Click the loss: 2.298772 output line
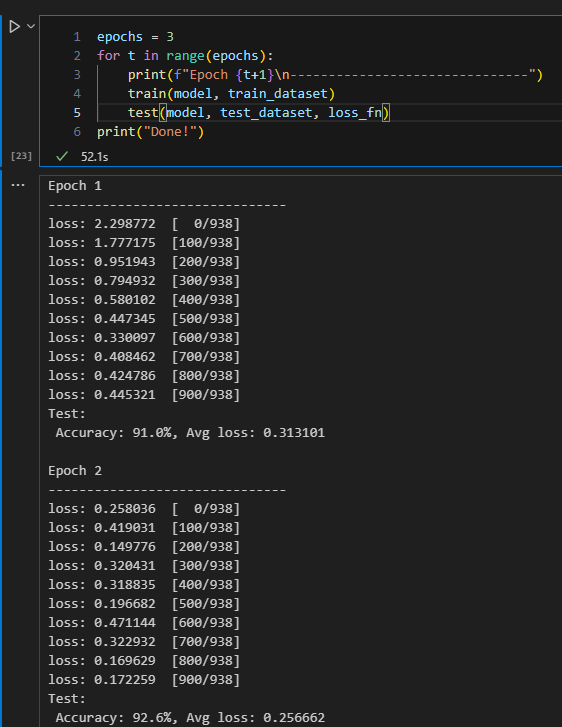This screenshot has width=562, height=727. pyautogui.click(x=144, y=224)
